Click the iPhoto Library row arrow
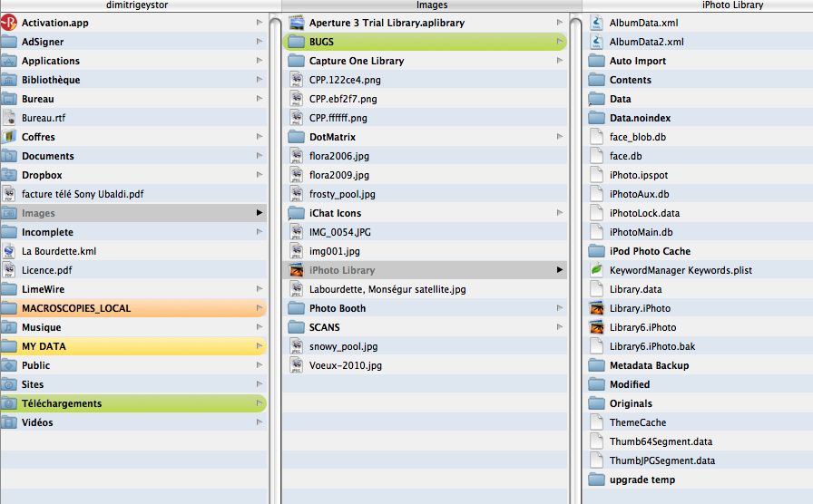This screenshot has width=813, height=504. pyautogui.click(x=560, y=269)
